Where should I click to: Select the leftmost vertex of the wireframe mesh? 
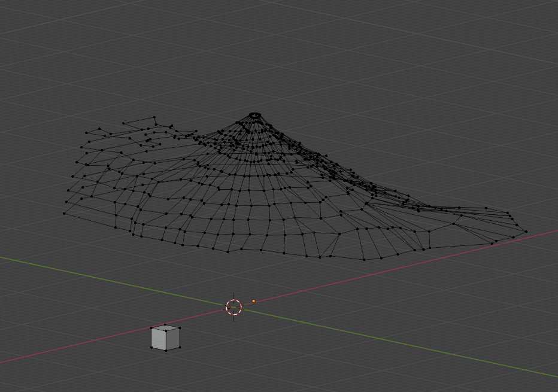click(64, 213)
